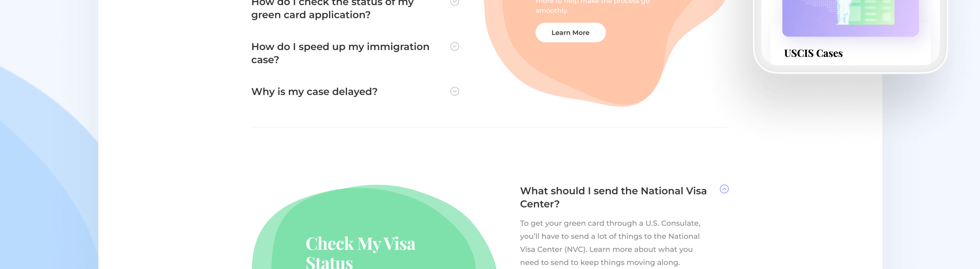Click the Learn More button
Screen dimensions: 980x269
click(570, 33)
